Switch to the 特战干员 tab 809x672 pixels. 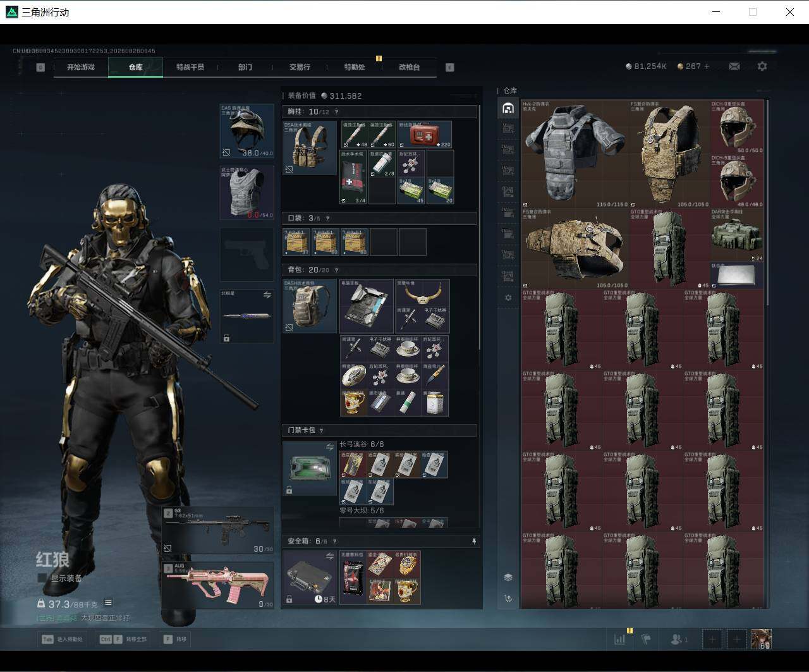coord(190,67)
